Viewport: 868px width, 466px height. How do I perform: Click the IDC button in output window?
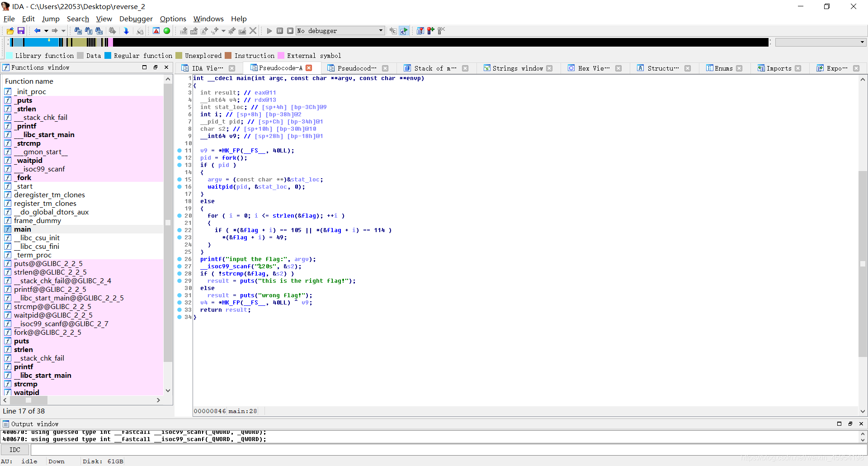click(15, 450)
